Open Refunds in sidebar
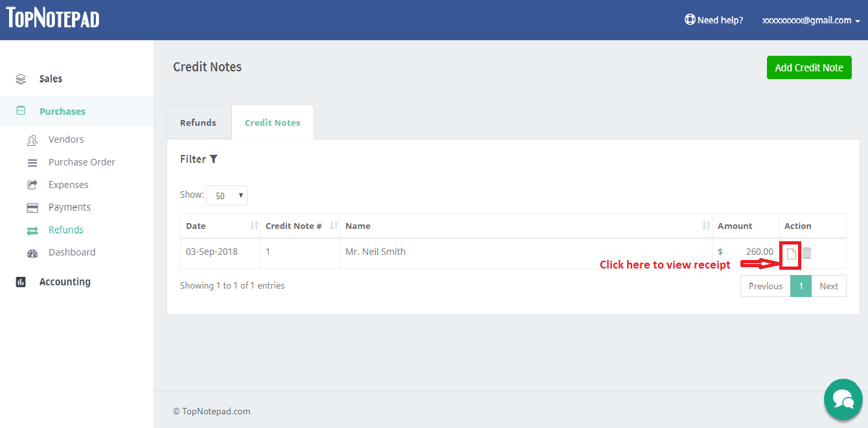 tap(66, 230)
